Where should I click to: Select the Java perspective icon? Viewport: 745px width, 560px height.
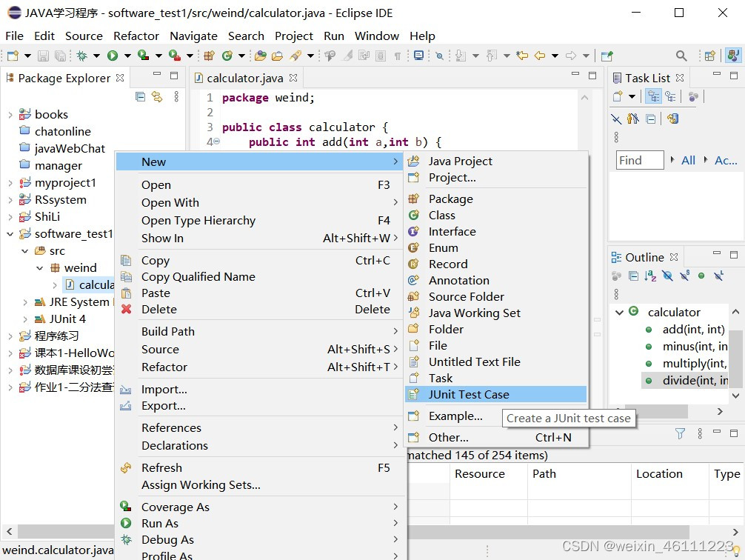[733, 56]
